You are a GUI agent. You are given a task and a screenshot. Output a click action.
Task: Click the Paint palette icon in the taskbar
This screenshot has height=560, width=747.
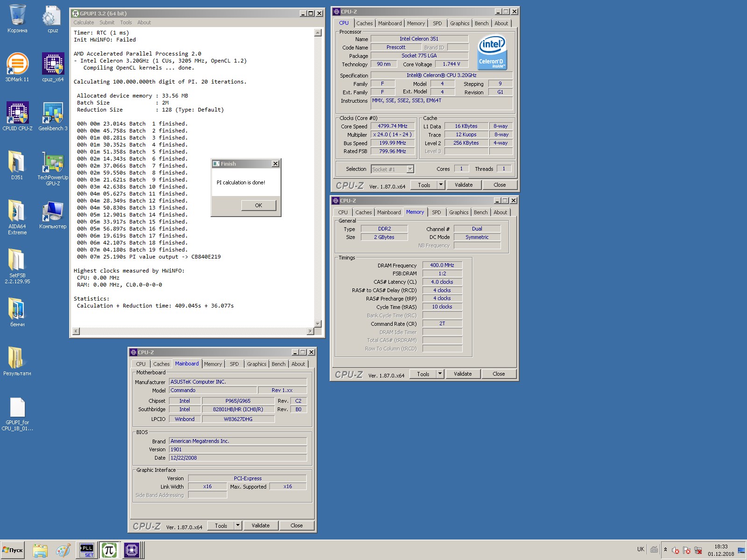pyautogui.click(x=63, y=551)
